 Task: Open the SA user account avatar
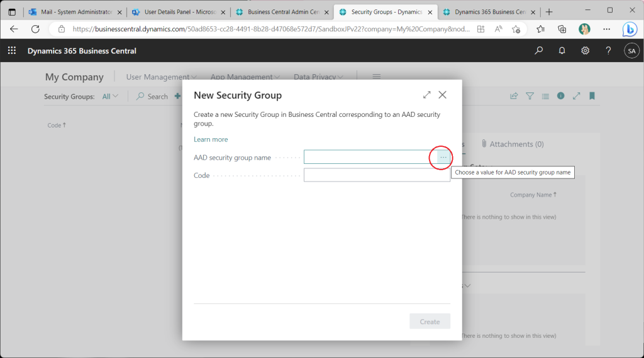[631, 51]
